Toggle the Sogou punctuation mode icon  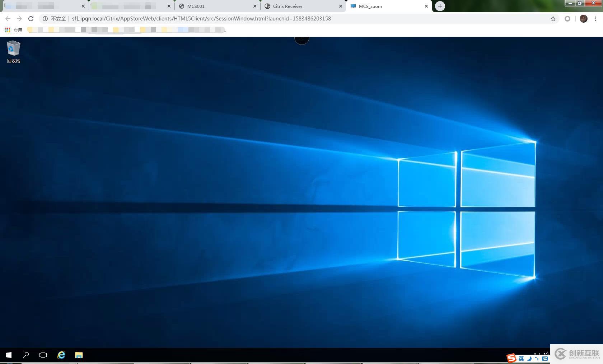point(537,358)
